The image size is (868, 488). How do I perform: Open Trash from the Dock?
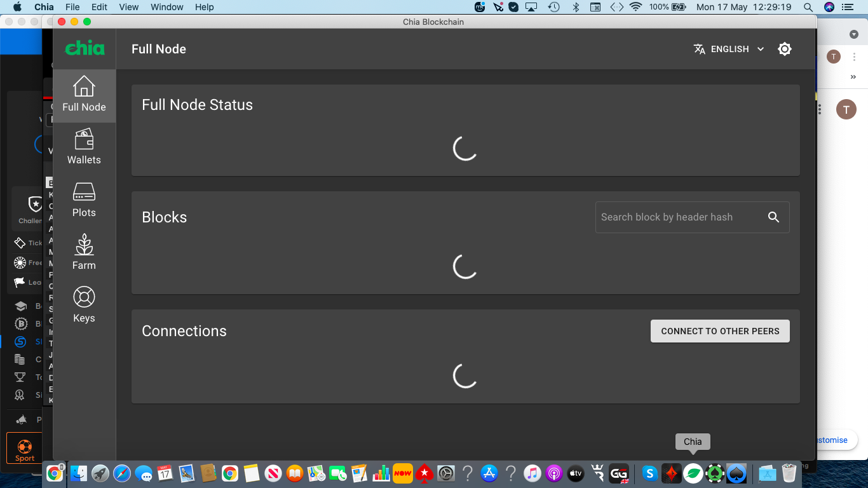point(789,473)
